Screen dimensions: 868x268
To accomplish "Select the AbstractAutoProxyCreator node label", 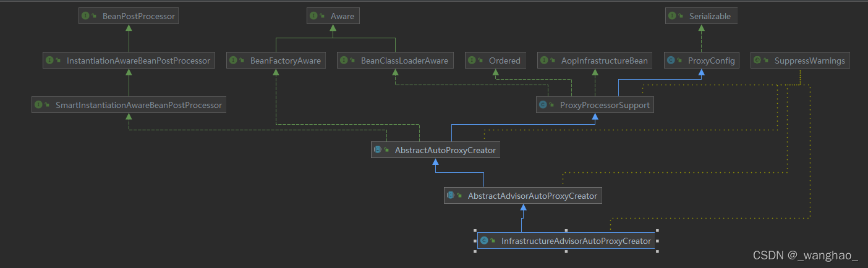I will tap(445, 150).
